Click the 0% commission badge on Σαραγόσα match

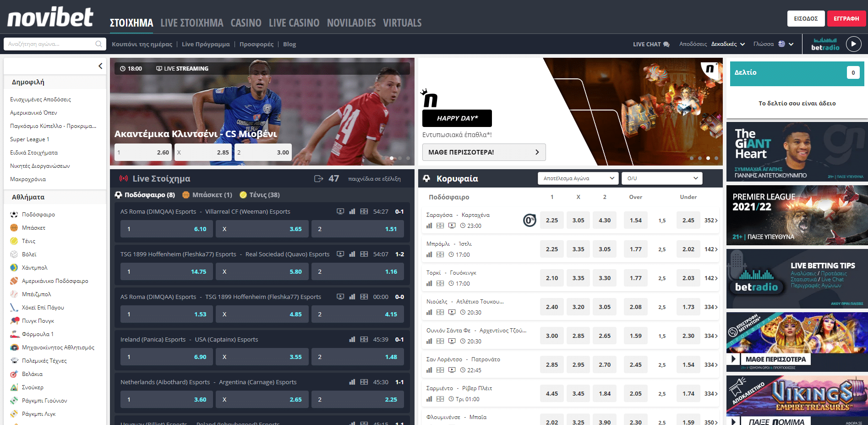pyautogui.click(x=530, y=221)
